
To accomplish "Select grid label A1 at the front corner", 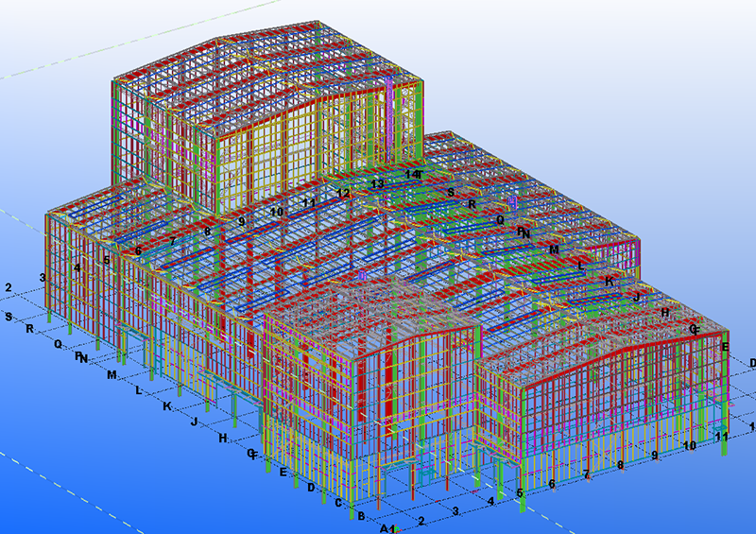I will pos(387,528).
